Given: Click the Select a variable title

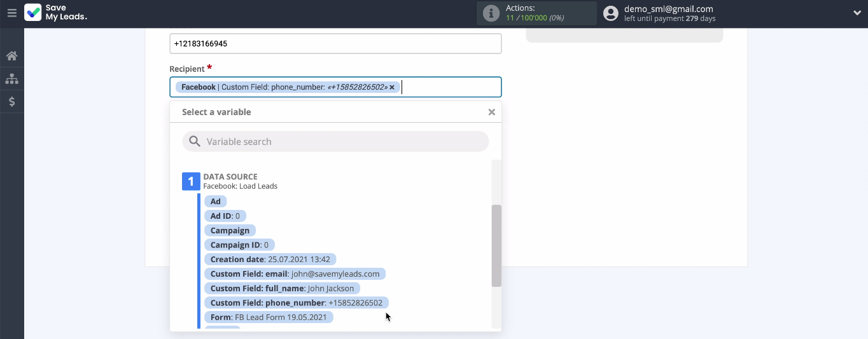Looking at the screenshot, I should 216,112.
